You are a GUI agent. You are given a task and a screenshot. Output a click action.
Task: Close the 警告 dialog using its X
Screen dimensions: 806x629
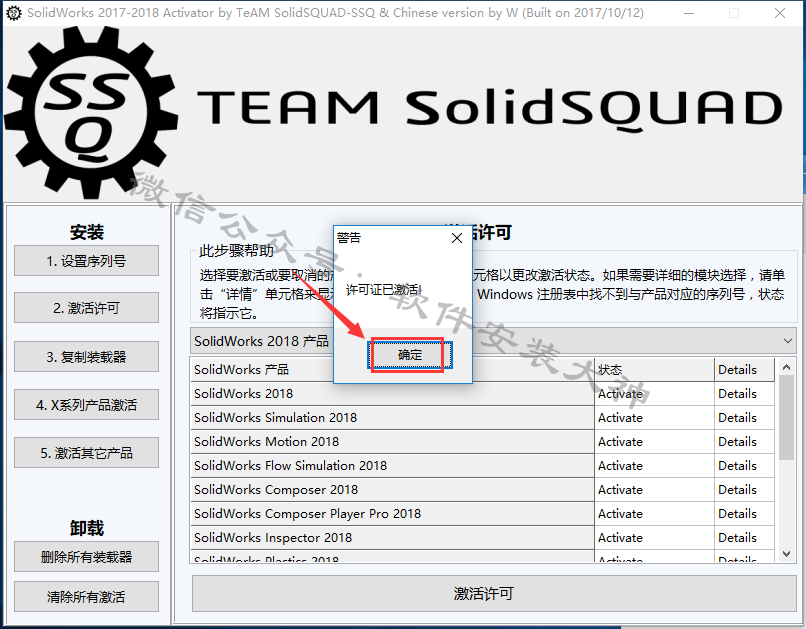click(x=456, y=238)
